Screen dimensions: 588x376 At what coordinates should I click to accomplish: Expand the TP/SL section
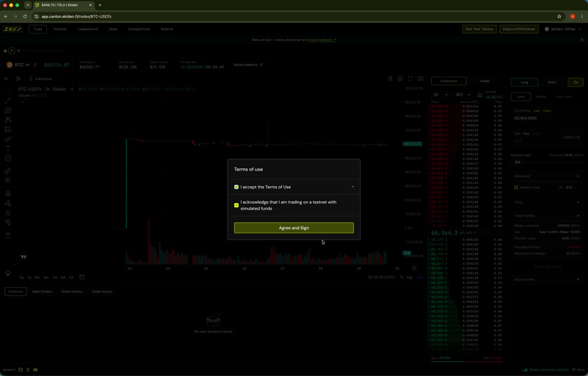point(547,202)
